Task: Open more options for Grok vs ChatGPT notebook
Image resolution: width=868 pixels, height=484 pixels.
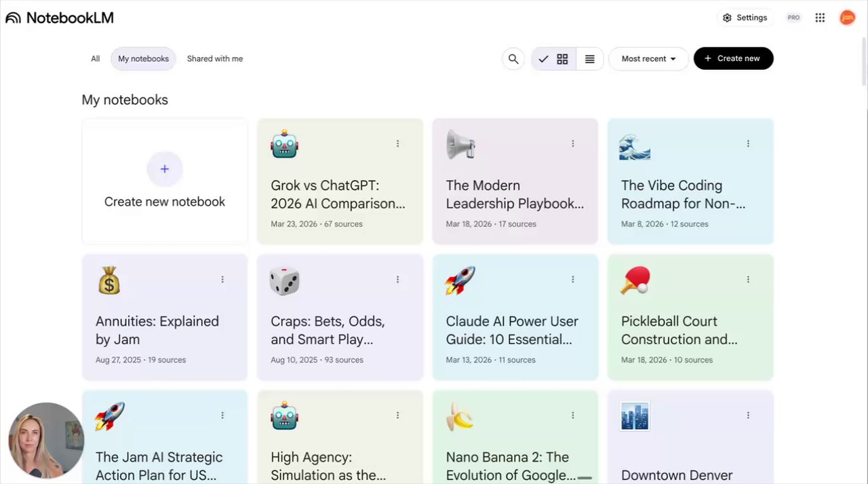Action: point(397,144)
